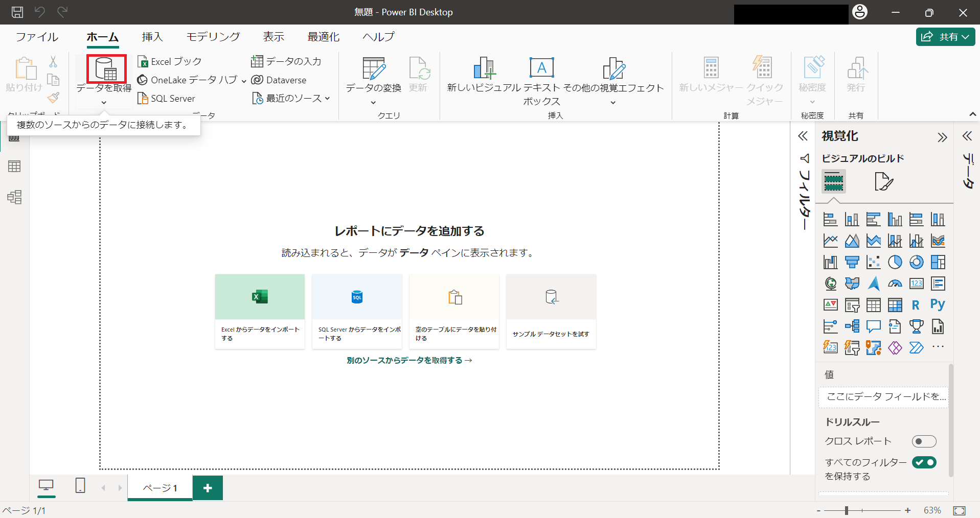Select the trophy key influencers visual
This screenshot has height=518, width=980.
pos(916,326)
